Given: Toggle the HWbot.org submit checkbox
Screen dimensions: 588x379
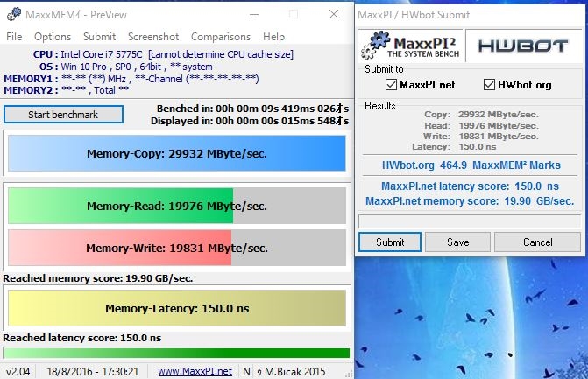Looking at the screenshot, I should 489,85.
